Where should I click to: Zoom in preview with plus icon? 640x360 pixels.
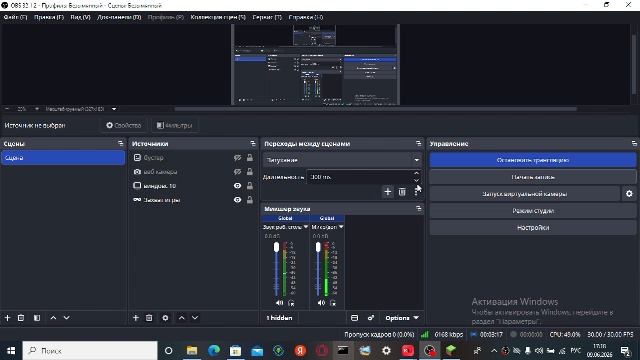(37, 109)
